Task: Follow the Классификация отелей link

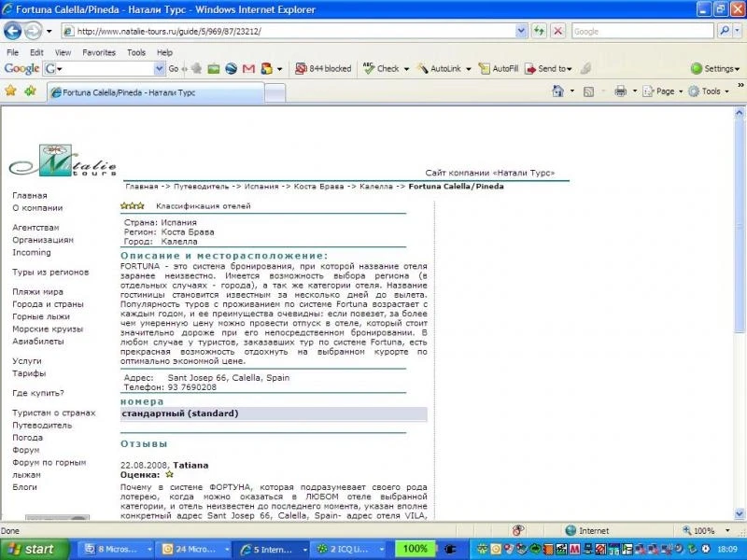Action: [203, 206]
